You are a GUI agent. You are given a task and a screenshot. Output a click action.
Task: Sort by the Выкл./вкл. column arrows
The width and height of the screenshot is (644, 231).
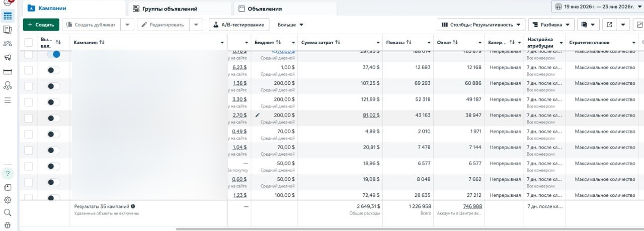(58, 43)
